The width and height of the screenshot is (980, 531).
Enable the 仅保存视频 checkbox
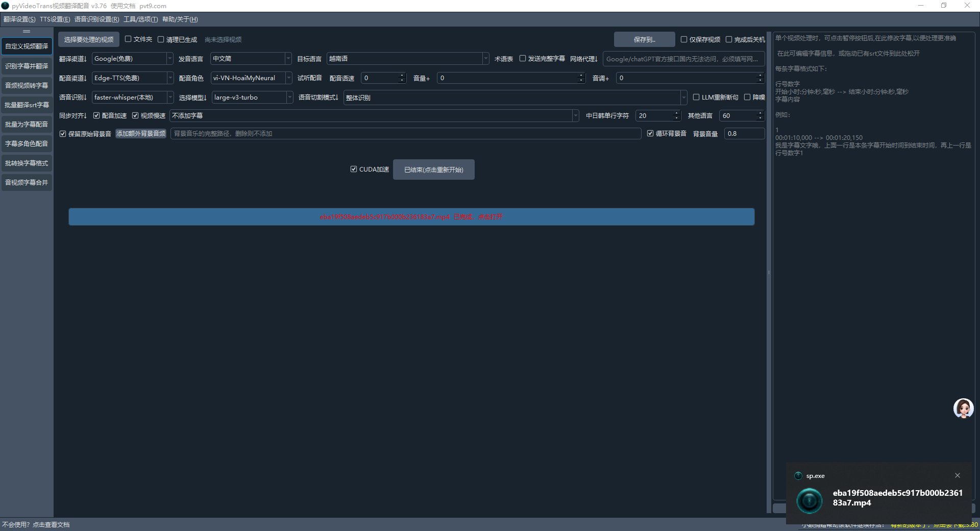684,39
